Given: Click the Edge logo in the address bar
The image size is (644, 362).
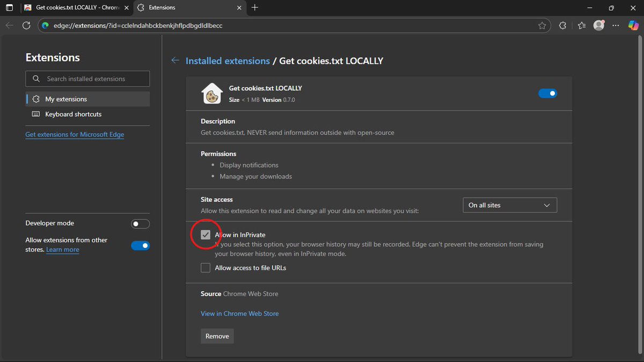Looking at the screenshot, I should point(46,25).
